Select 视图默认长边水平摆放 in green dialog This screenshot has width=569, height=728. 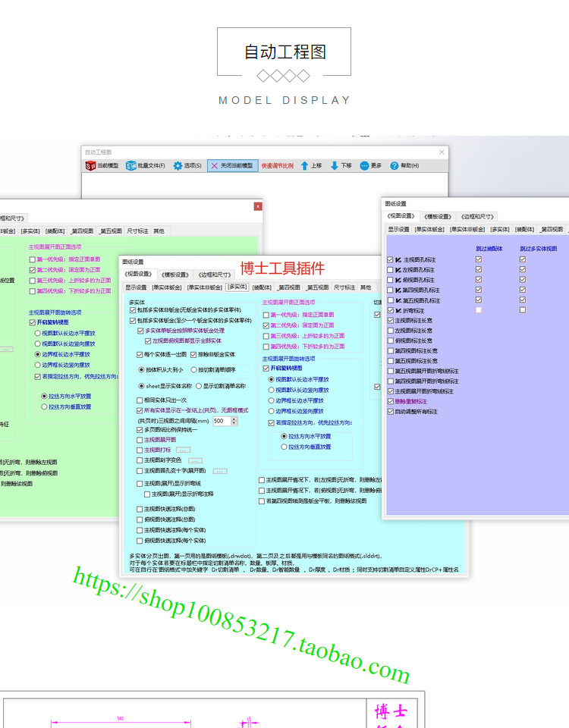tap(38, 334)
